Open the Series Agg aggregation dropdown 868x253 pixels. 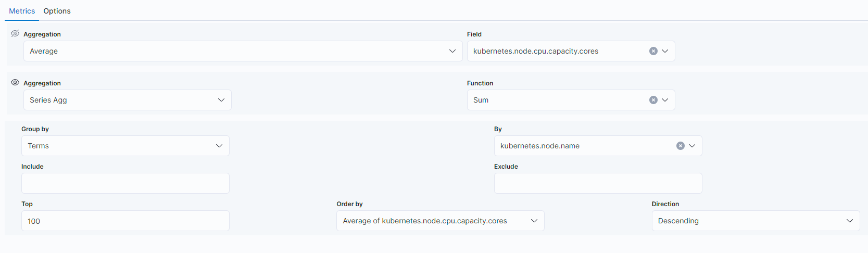click(127, 100)
